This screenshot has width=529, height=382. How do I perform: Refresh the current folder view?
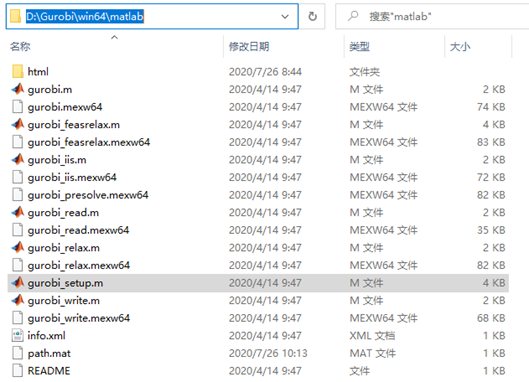click(312, 16)
